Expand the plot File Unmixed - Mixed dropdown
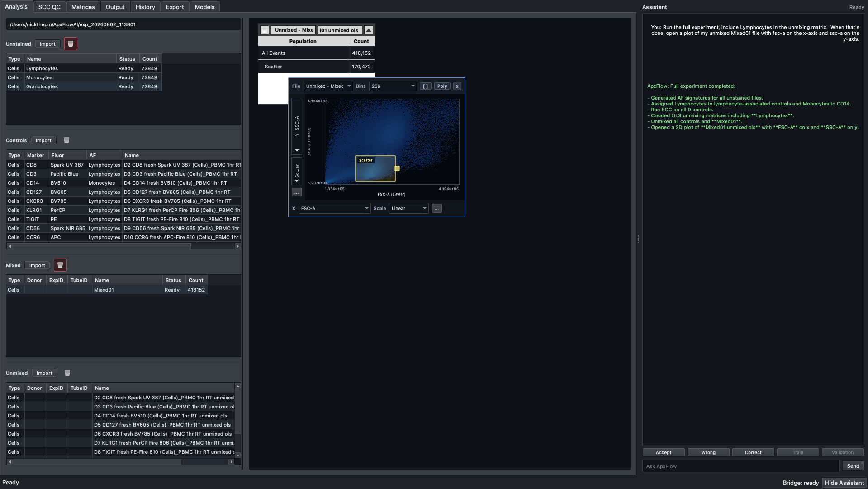Image resolution: width=868 pixels, height=489 pixels. point(328,86)
